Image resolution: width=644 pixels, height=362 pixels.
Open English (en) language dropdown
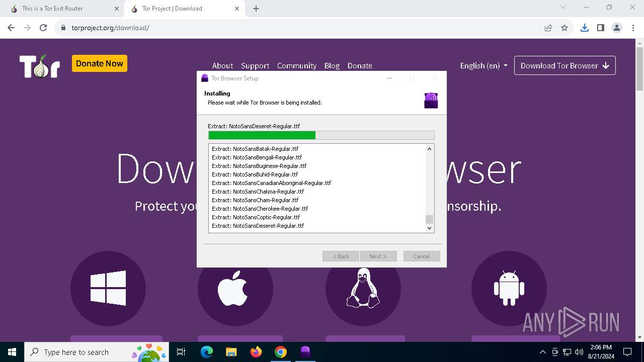(484, 65)
